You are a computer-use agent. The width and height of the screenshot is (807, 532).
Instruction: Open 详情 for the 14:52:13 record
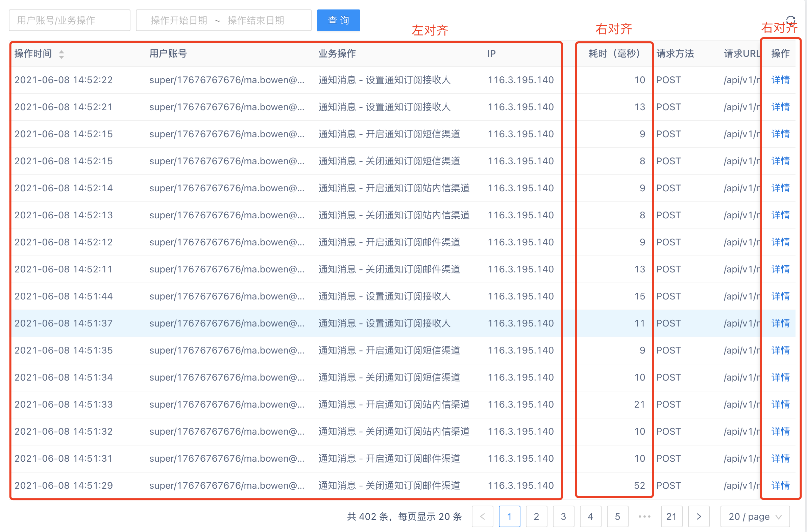[780, 215]
